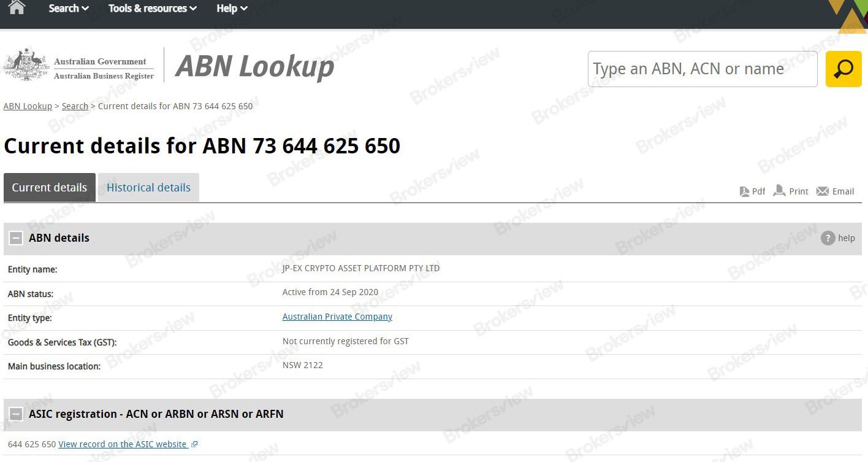
Task: Collapse the ASIC registration section
Action: tap(15, 414)
